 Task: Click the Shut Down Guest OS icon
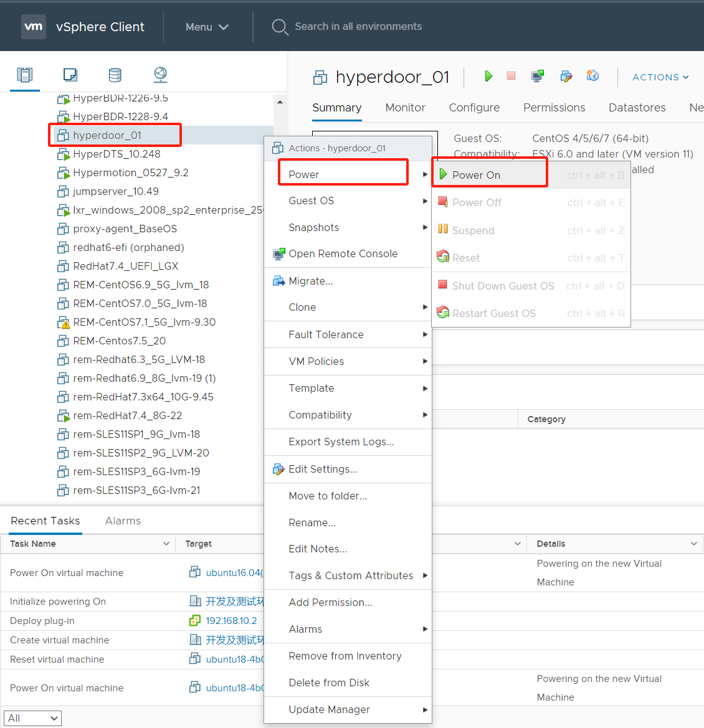coord(442,284)
